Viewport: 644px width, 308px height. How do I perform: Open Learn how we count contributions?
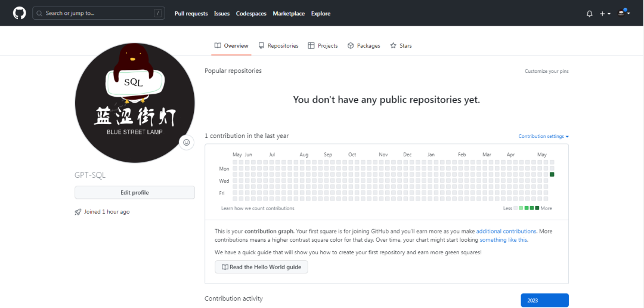coord(258,208)
